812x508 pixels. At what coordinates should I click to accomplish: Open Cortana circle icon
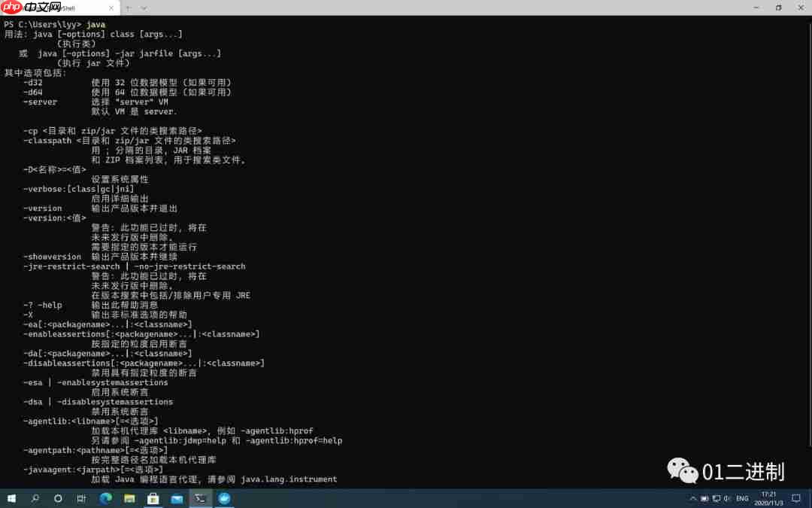(x=58, y=499)
